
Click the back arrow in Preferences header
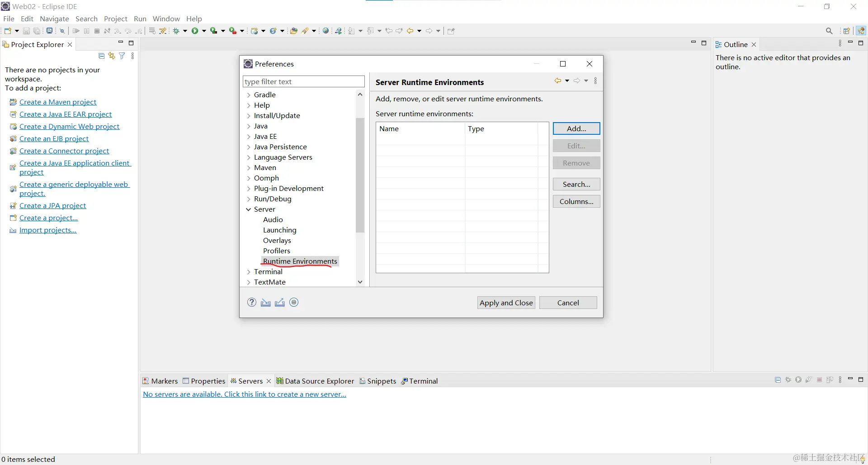coord(558,81)
